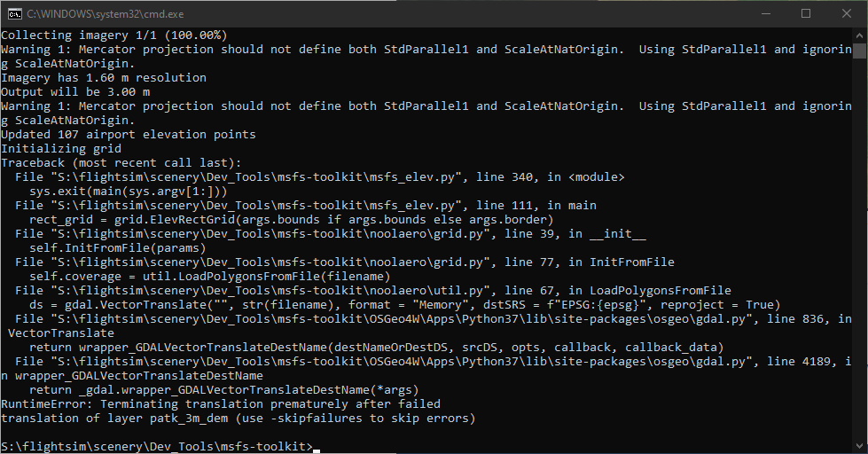
Task: Click 'Updated 107 airport elevation points' line
Action: (128, 135)
